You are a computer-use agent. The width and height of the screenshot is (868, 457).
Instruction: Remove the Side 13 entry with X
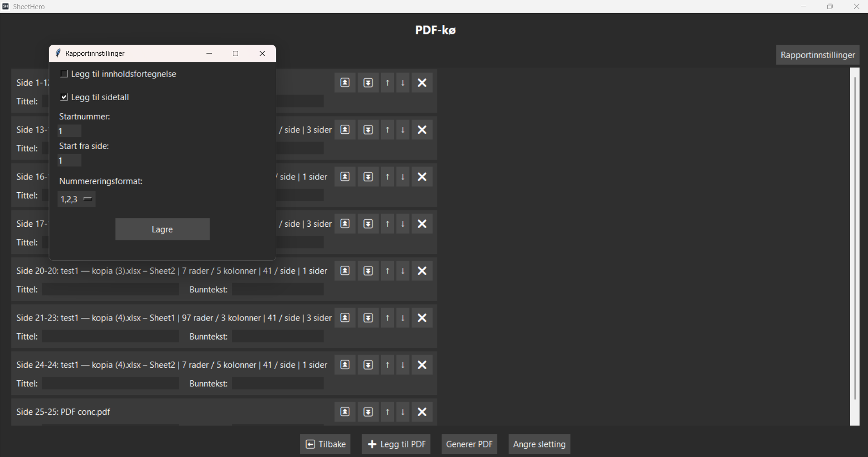[x=422, y=130]
